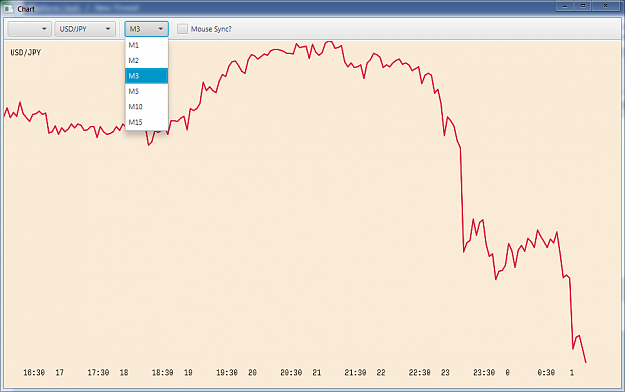Click the 0:30 time axis label
Viewport: 625px width, 392px height.
click(546, 372)
